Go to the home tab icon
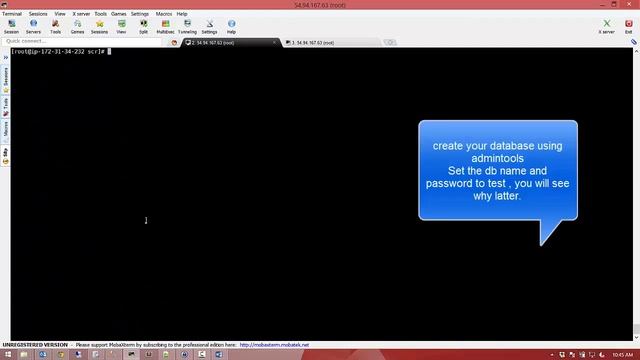 [174, 42]
